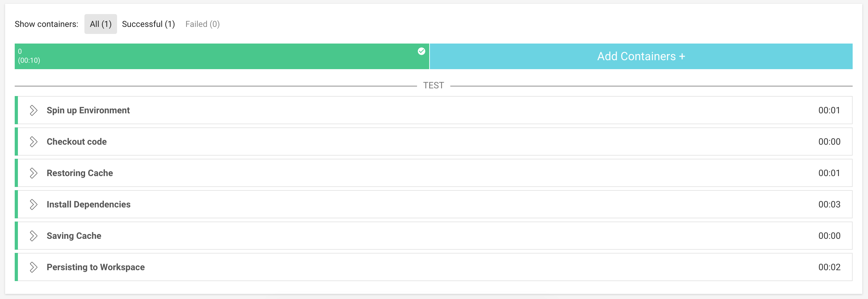Click the double-arrow icon on Checkout code
868x299 pixels.
click(x=34, y=141)
